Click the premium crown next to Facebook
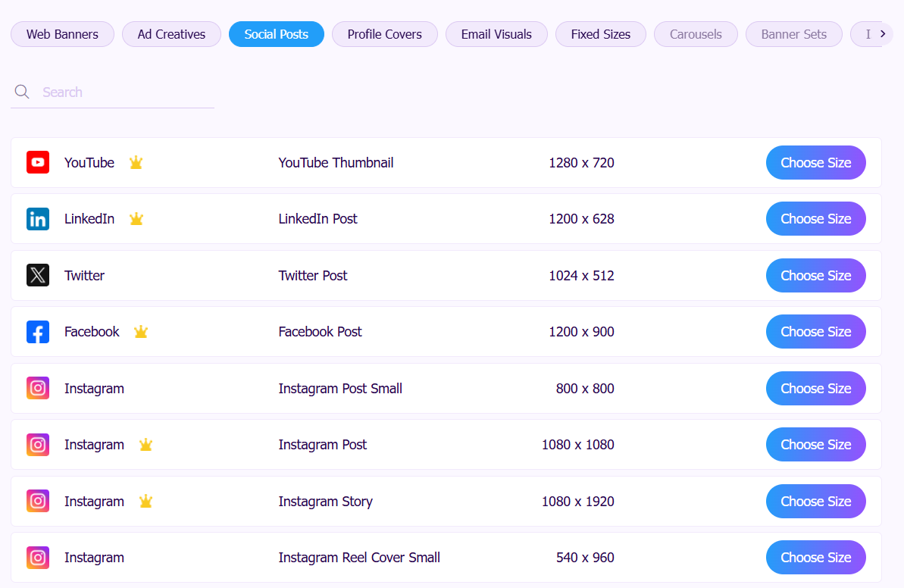904x588 pixels. 141,332
